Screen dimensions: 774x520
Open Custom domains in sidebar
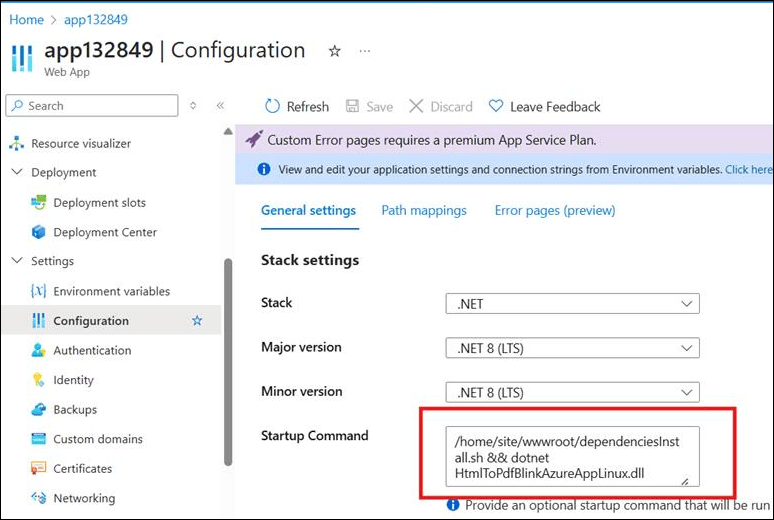point(98,439)
